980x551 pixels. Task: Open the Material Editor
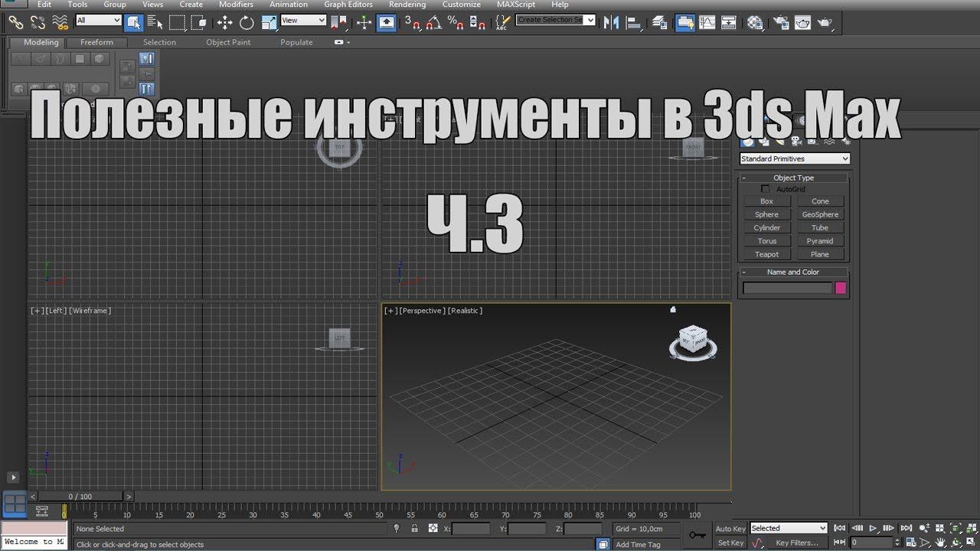click(x=755, y=22)
